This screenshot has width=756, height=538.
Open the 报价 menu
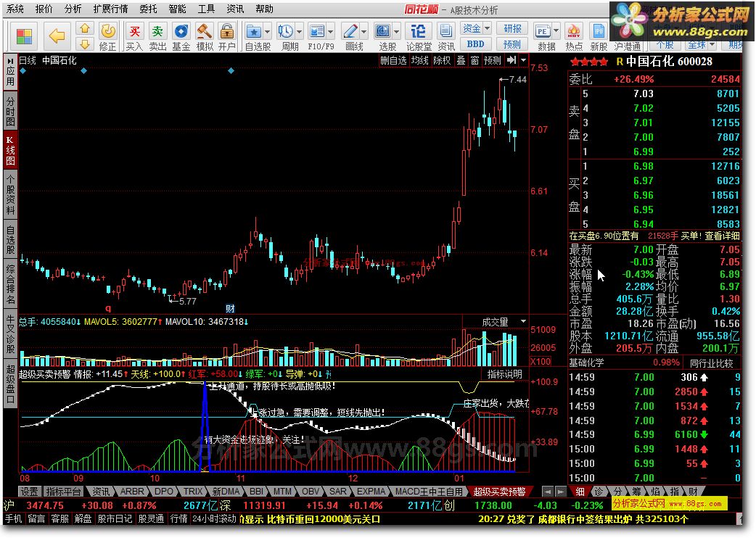pyautogui.click(x=44, y=9)
